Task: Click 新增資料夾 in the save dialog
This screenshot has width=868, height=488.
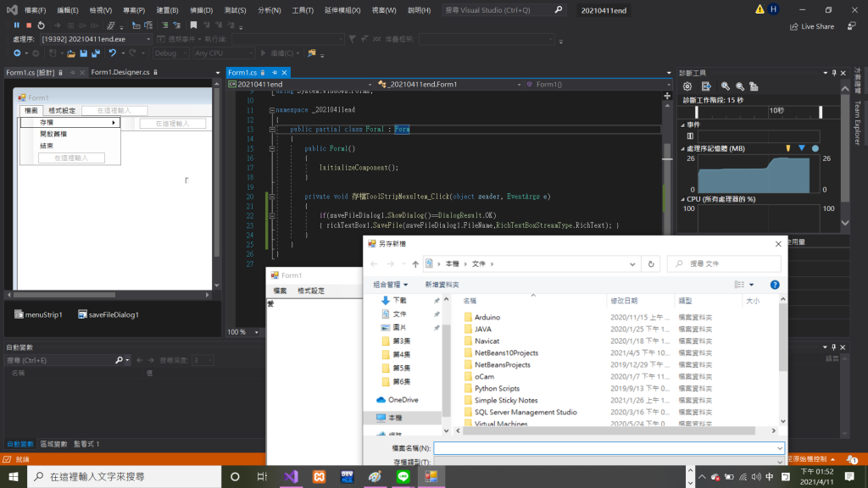Action: 442,285
